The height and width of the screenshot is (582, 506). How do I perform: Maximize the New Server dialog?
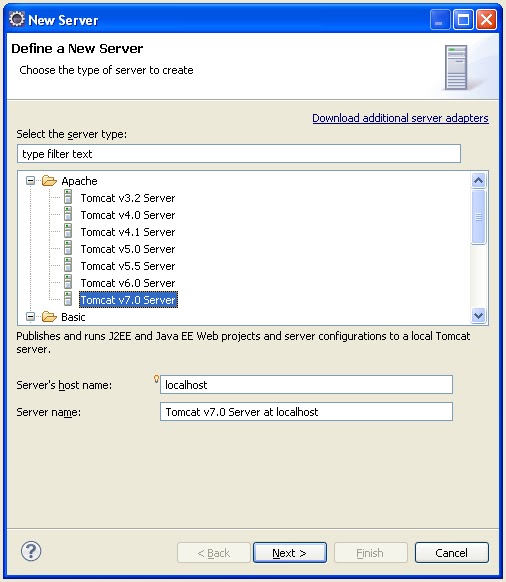pos(463,19)
